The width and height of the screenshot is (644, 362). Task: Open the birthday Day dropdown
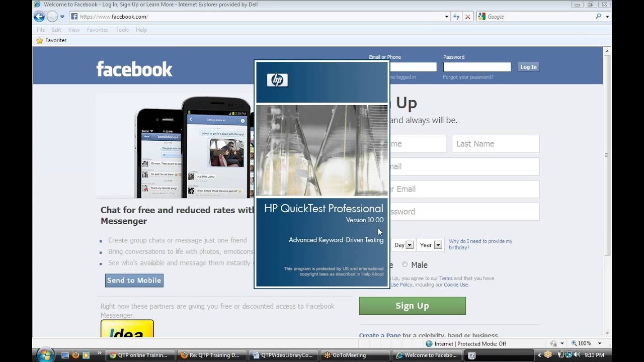(x=404, y=245)
